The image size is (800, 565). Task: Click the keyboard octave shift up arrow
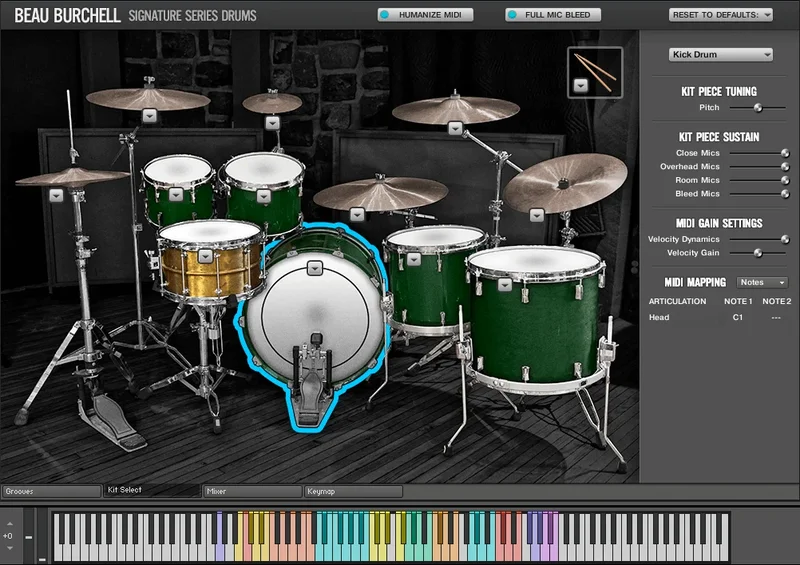pos(9,524)
